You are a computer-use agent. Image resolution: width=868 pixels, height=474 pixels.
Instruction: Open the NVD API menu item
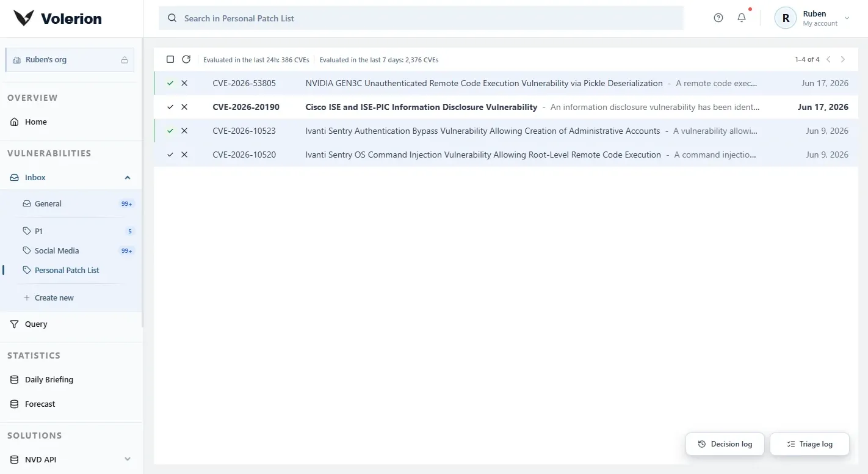point(71,459)
